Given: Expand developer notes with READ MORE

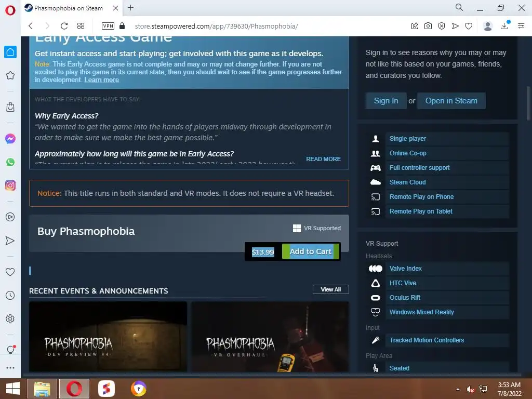Looking at the screenshot, I should pyautogui.click(x=323, y=159).
